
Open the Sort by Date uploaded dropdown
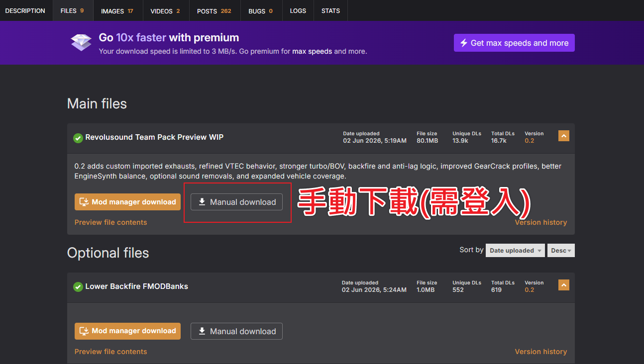click(515, 251)
